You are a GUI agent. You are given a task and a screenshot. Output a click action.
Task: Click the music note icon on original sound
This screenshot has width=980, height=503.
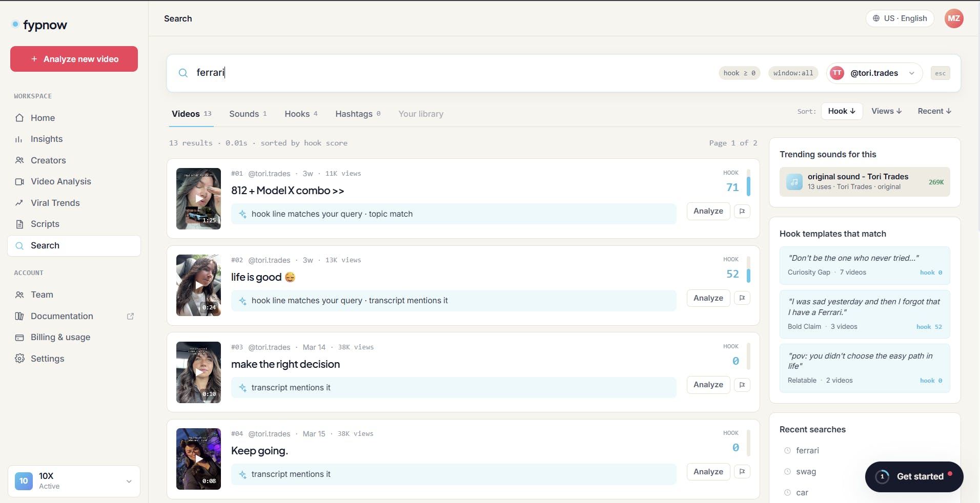tap(794, 182)
